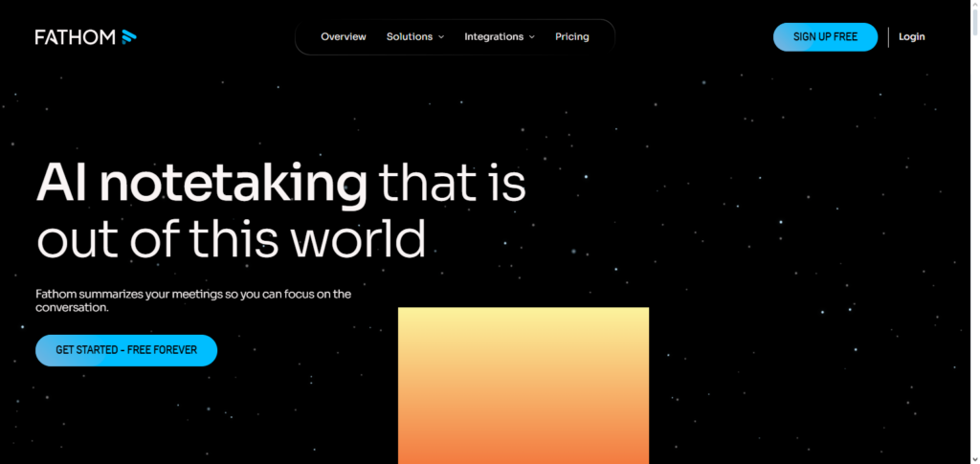Select the Integrations nav label
The image size is (980, 464).
[494, 37]
